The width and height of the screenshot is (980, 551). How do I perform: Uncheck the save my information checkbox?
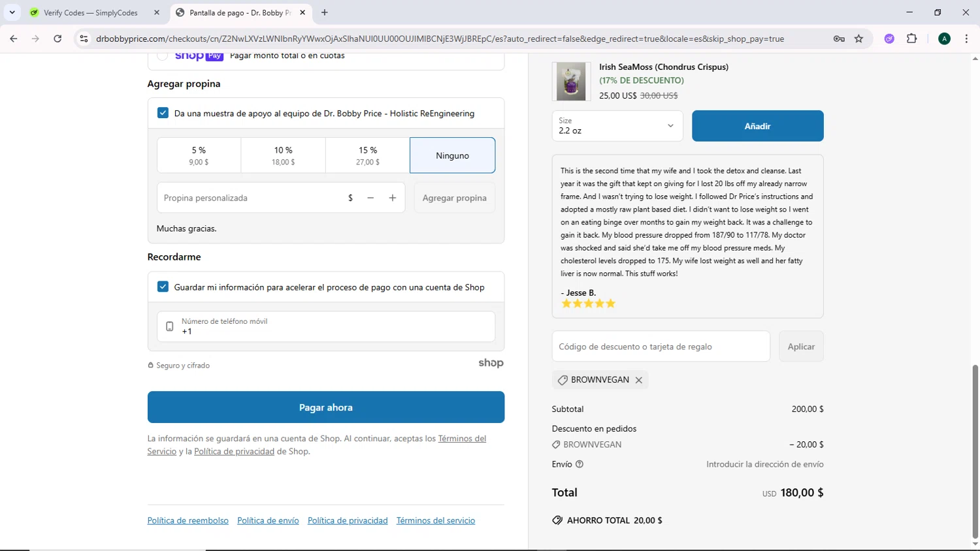tap(163, 287)
